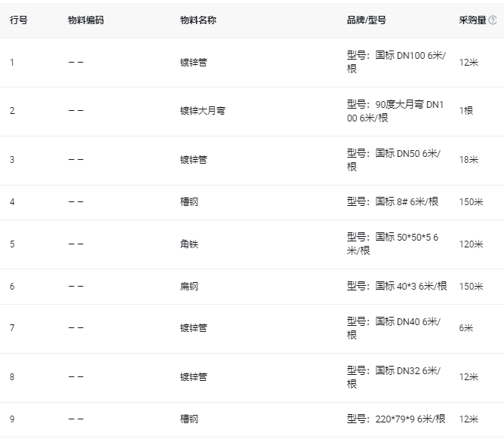The image size is (504, 439).
Task: Click the 国标 DN40 6米/根 model cell
Action: (x=394, y=328)
